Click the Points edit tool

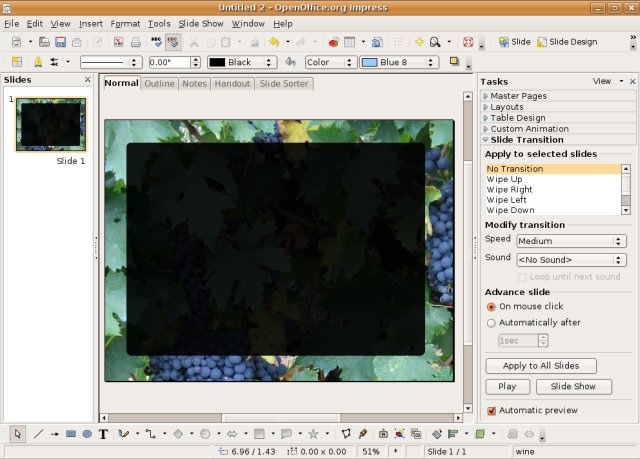tap(346, 434)
